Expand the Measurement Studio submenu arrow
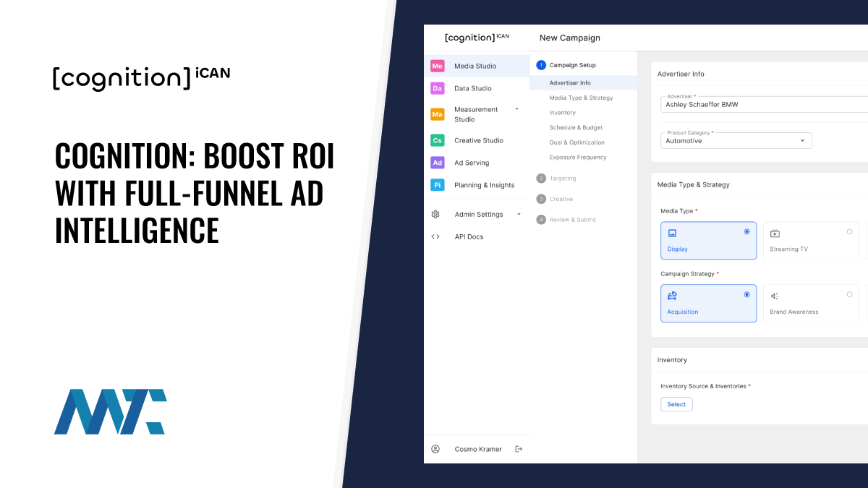Image resolution: width=868 pixels, height=488 pixels. 516,109
